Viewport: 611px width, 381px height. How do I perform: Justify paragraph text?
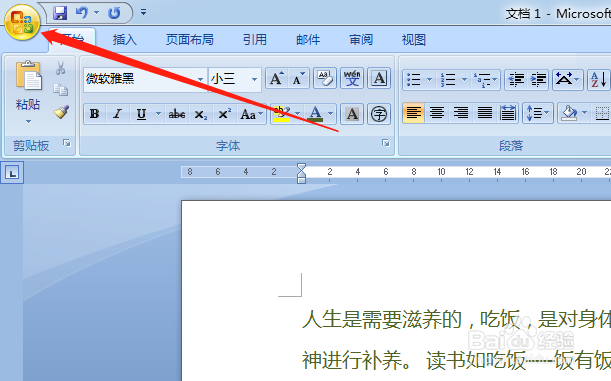[484, 113]
